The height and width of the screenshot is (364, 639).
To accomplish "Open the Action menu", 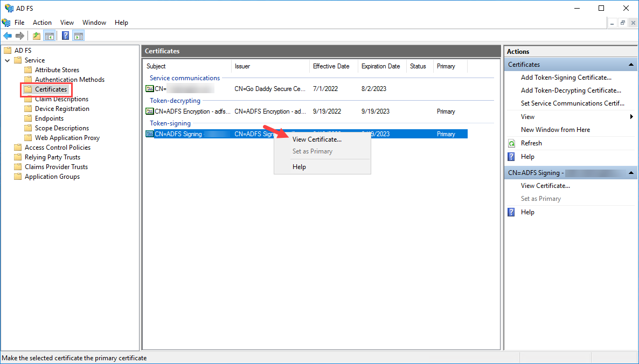I will point(42,23).
